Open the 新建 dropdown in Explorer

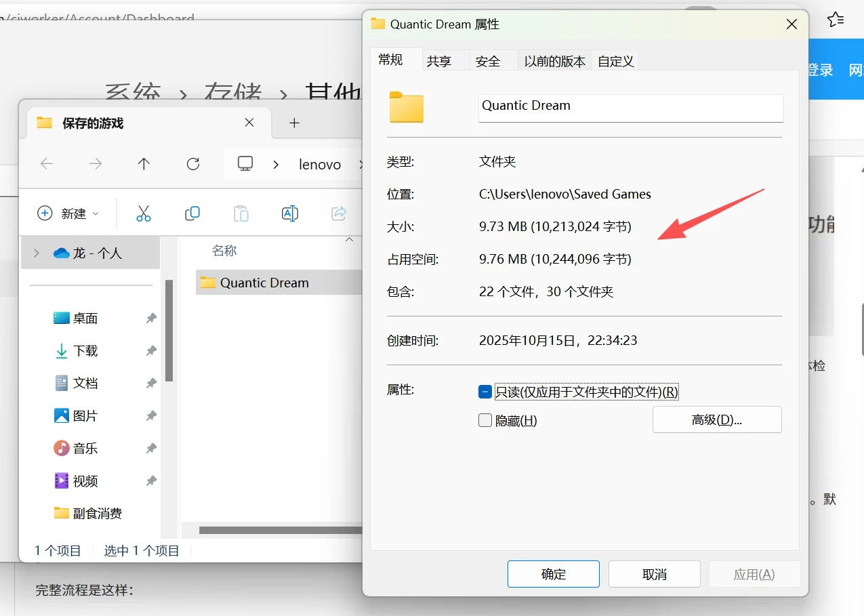[68, 213]
